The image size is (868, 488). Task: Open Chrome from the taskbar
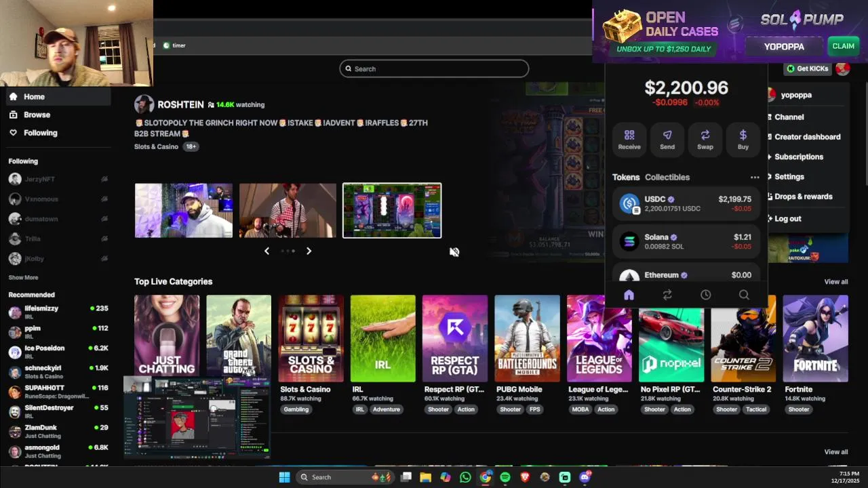click(x=486, y=477)
